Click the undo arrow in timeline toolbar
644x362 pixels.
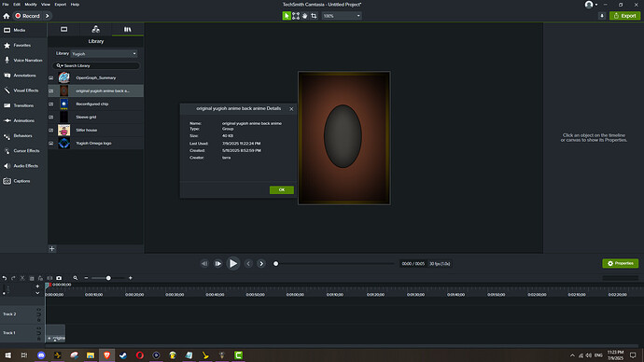[x=5, y=278]
